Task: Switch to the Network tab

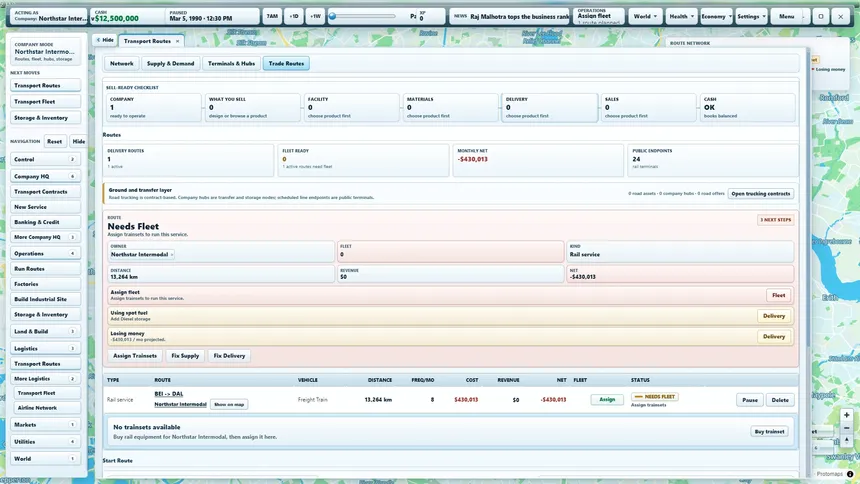Action: 121,64
